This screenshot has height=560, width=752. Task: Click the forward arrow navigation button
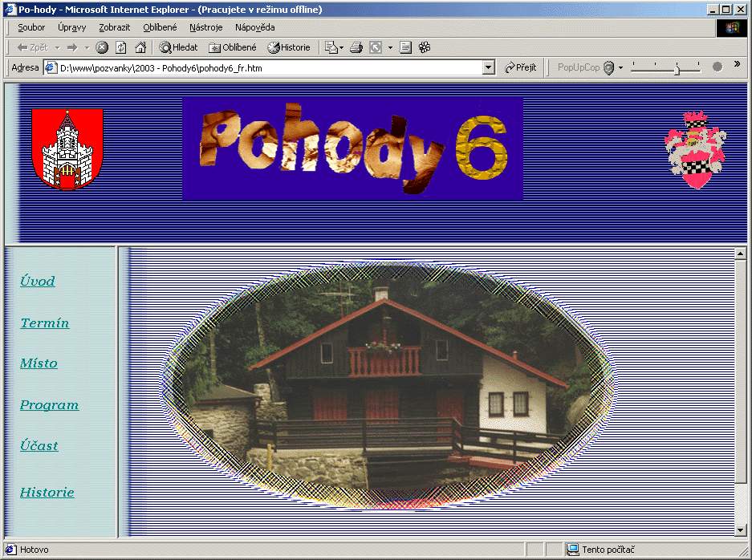pos(72,47)
